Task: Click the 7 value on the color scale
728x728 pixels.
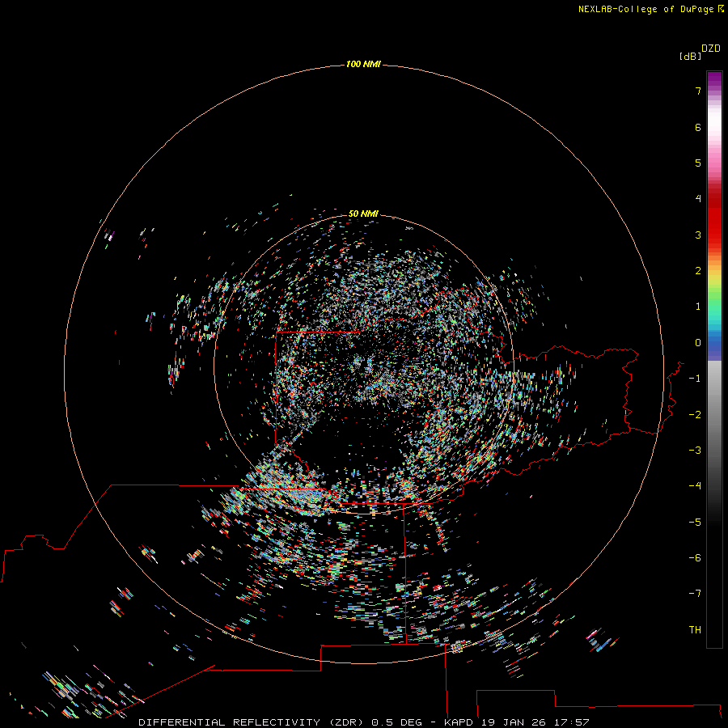Action: [x=698, y=91]
